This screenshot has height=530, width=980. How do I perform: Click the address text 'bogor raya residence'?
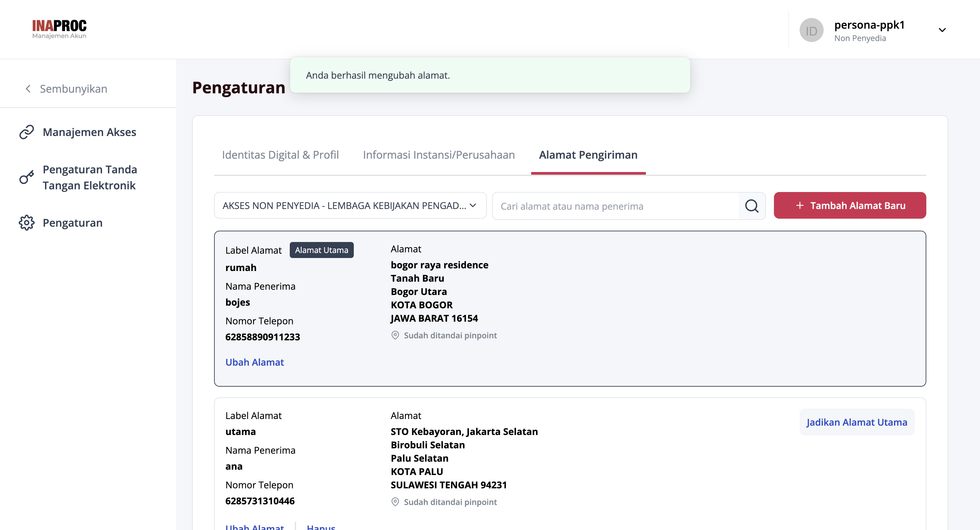point(439,265)
